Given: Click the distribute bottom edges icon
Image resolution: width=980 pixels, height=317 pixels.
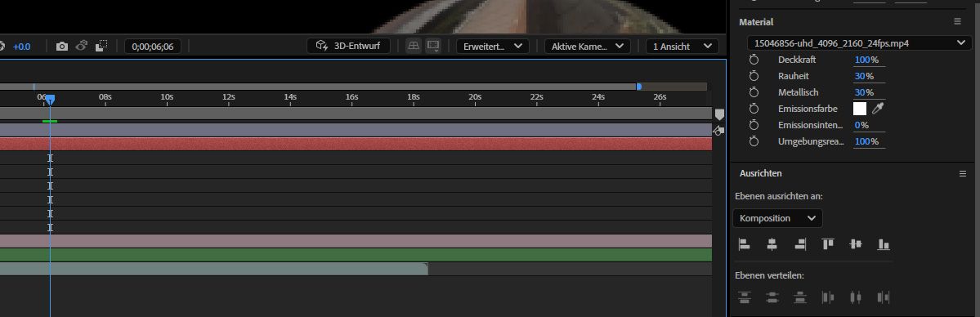Looking at the screenshot, I should [800, 297].
